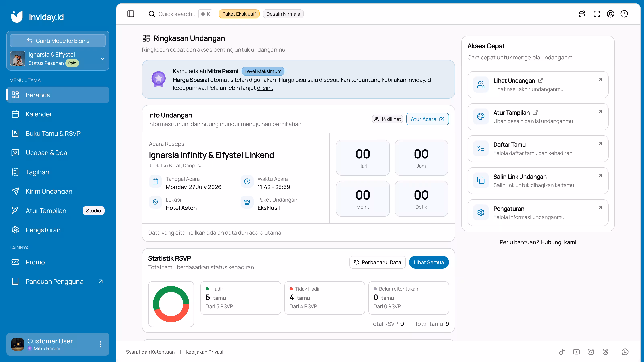Click the Quick search field
The width and height of the screenshot is (644, 362).
180,14
